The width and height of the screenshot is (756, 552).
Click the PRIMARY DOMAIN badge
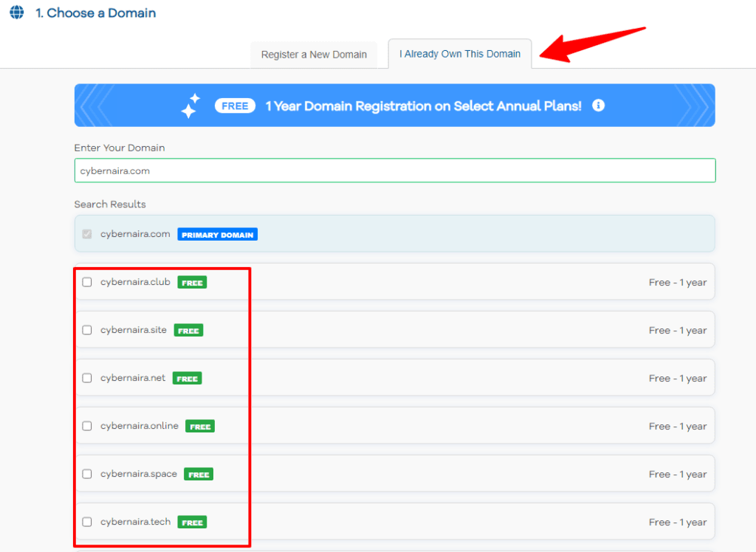point(217,234)
